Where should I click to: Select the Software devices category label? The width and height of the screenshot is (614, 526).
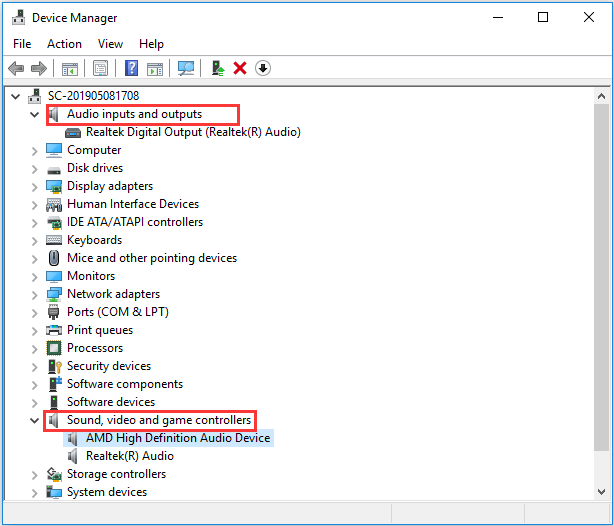tap(111, 402)
